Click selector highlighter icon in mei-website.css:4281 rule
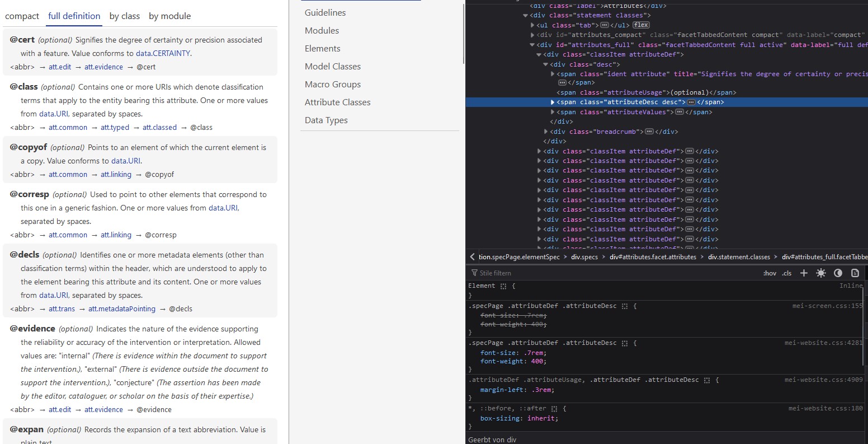The image size is (868, 444). coord(625,343)
